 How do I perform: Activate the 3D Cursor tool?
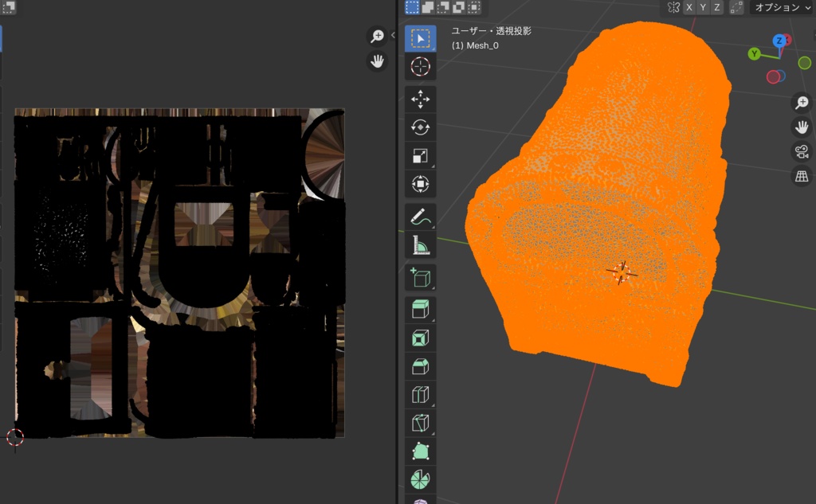coord(421,67)
